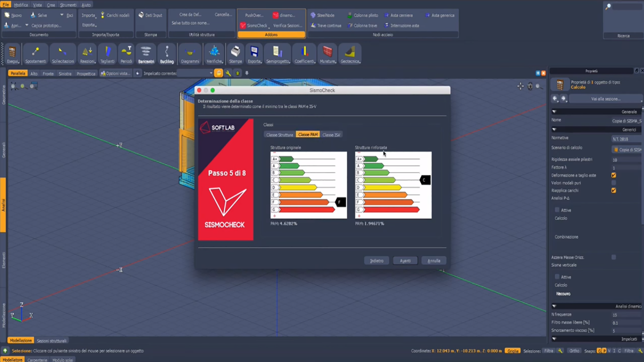Click the N frequenze value field

pyautogui.click(x=627, y=315)
